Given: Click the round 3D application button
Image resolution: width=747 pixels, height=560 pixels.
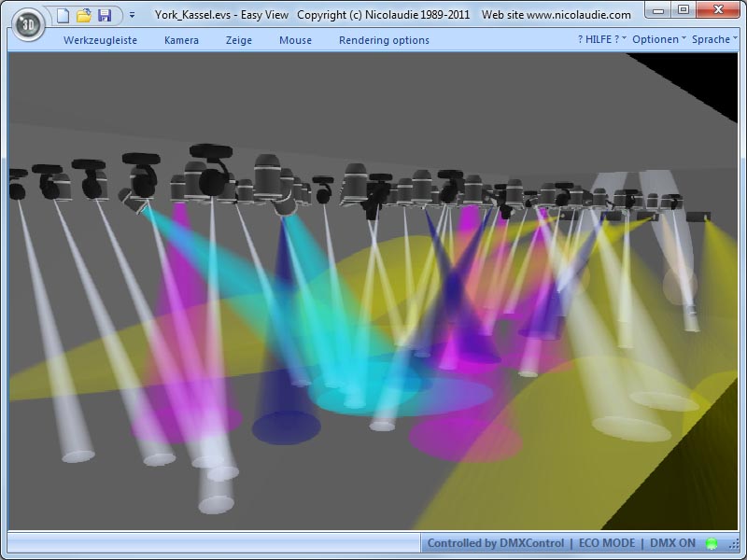Looking at the screenshot, I should click(x=29, y=23).
